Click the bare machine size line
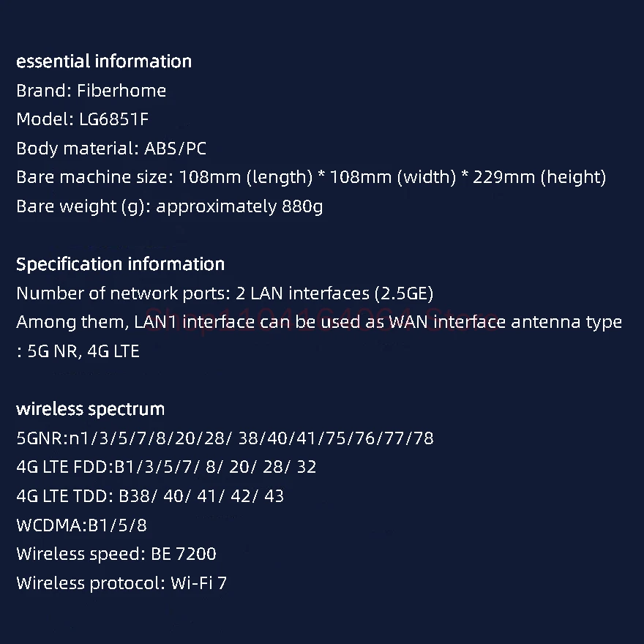The image size is (644, 644). 311,177
